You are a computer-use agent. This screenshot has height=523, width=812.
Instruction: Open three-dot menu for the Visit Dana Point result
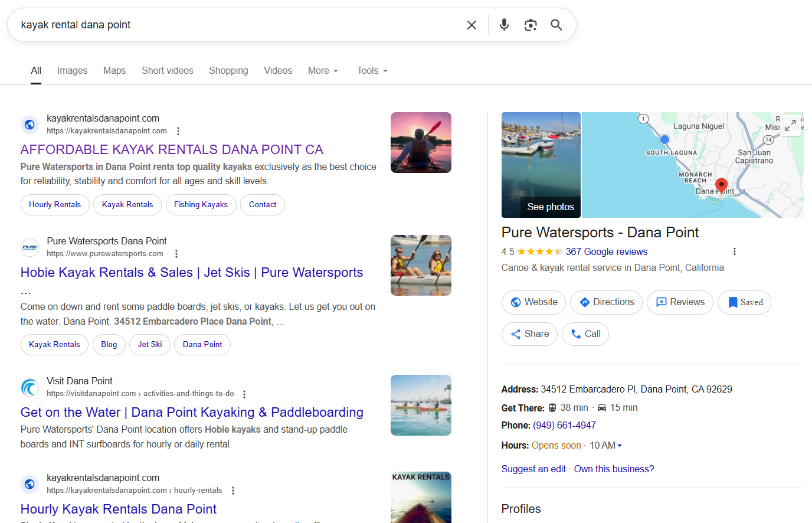click(244, 394)
